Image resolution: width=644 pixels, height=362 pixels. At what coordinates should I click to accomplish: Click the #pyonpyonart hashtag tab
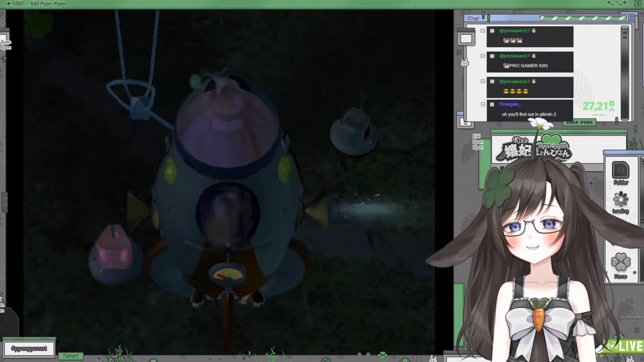coord(29,349)
